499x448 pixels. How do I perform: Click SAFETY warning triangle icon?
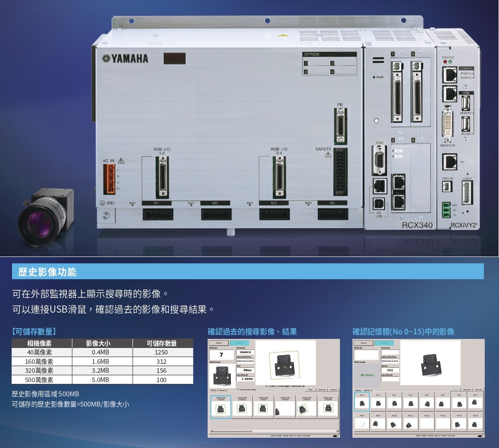click(328, 155)
